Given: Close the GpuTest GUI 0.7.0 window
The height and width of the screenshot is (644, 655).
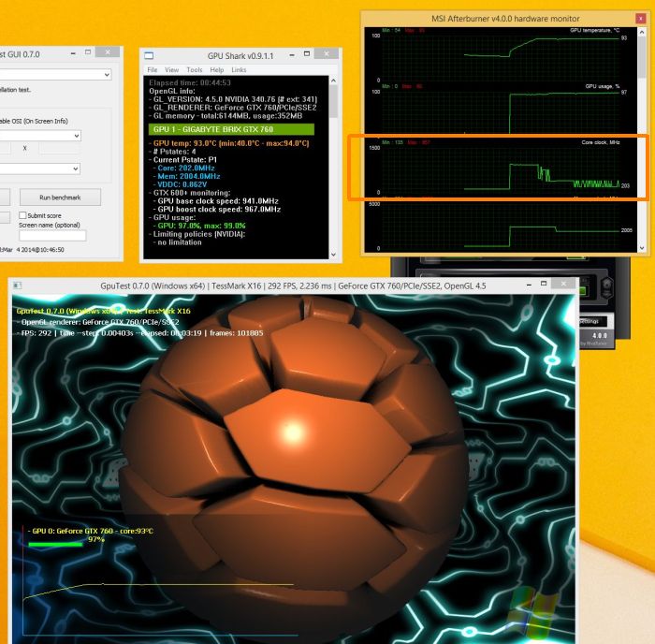Looking at the screenshot, I should 108,51.
